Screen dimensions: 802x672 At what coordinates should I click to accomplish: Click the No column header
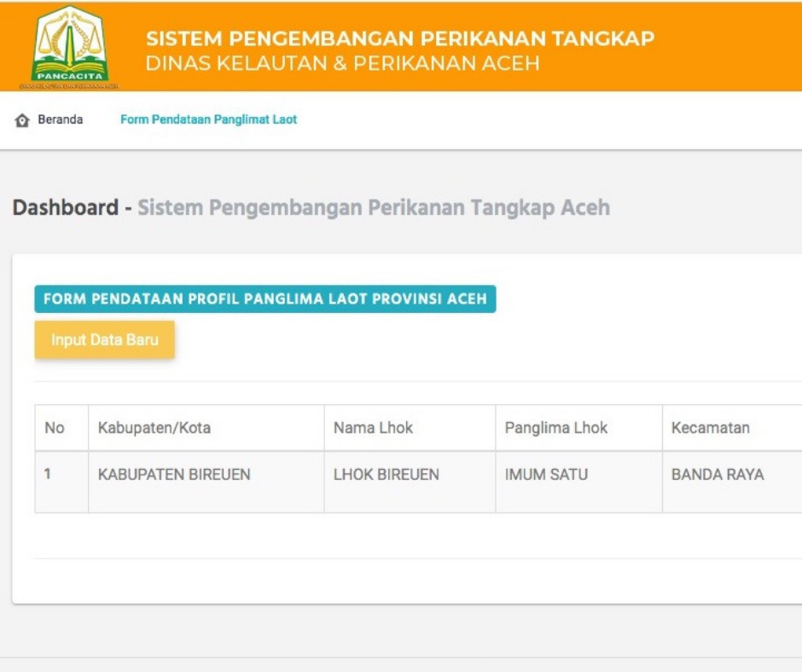click(55, 427)
